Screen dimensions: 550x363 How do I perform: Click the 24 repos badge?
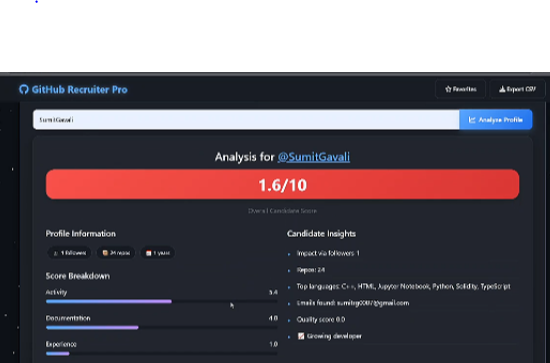click(x=116, y=253)
